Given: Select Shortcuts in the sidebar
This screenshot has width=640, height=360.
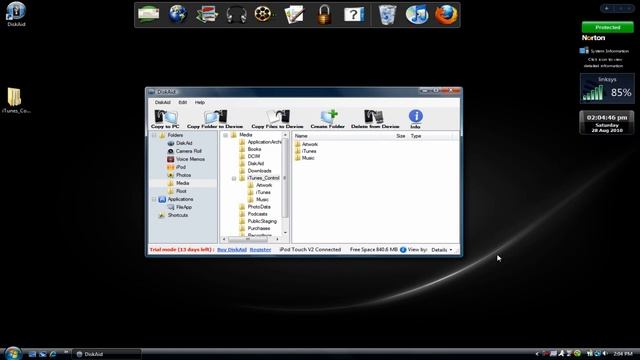Looking at the screenshot, I should [173, 215].
